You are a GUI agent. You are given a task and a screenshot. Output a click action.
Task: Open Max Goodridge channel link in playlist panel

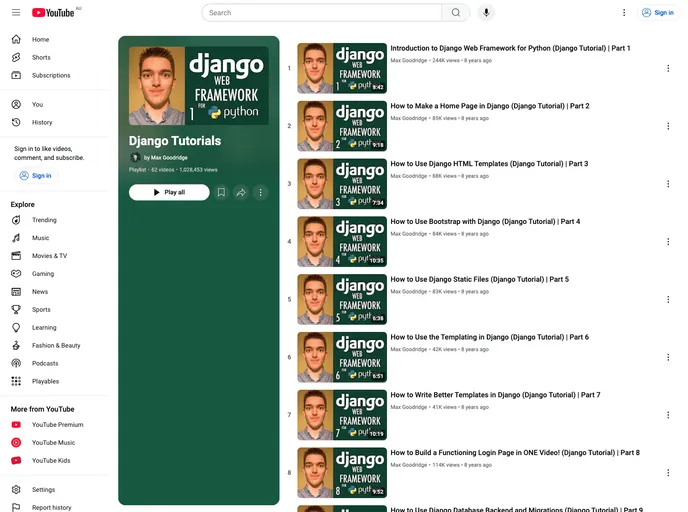pyautogui.click(x=169, y=158)
